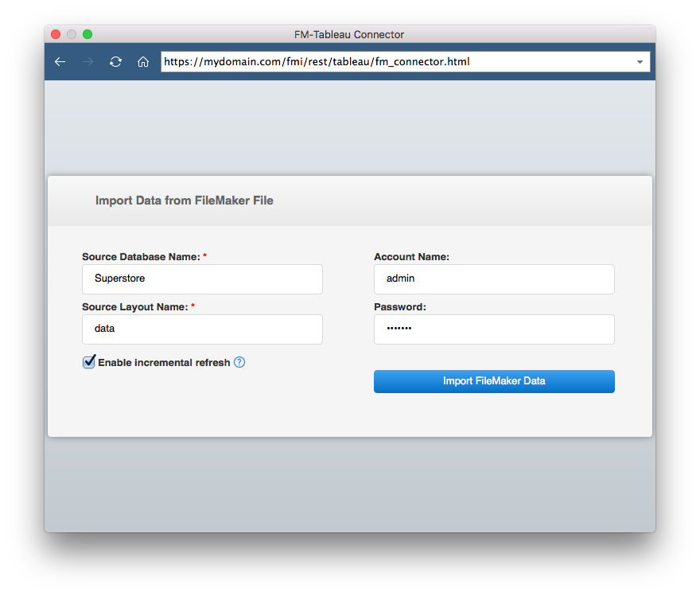This screenshot has width=700, height=596.
Task: Click the Source Database Name field with Superstore
Action: [202, 279]
